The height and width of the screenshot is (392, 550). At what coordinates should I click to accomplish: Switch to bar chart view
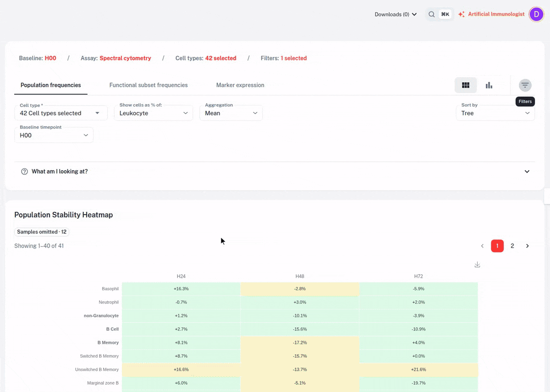[489, 85]
